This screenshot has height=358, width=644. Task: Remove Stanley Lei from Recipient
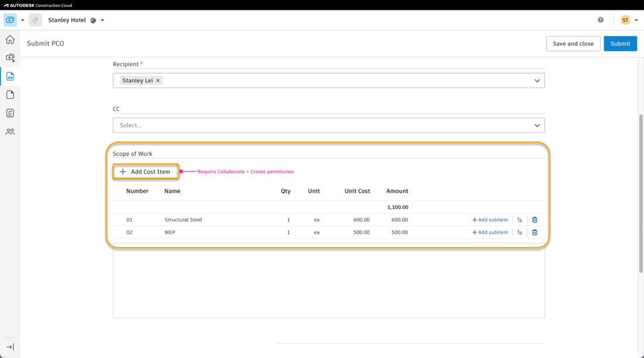157,81
